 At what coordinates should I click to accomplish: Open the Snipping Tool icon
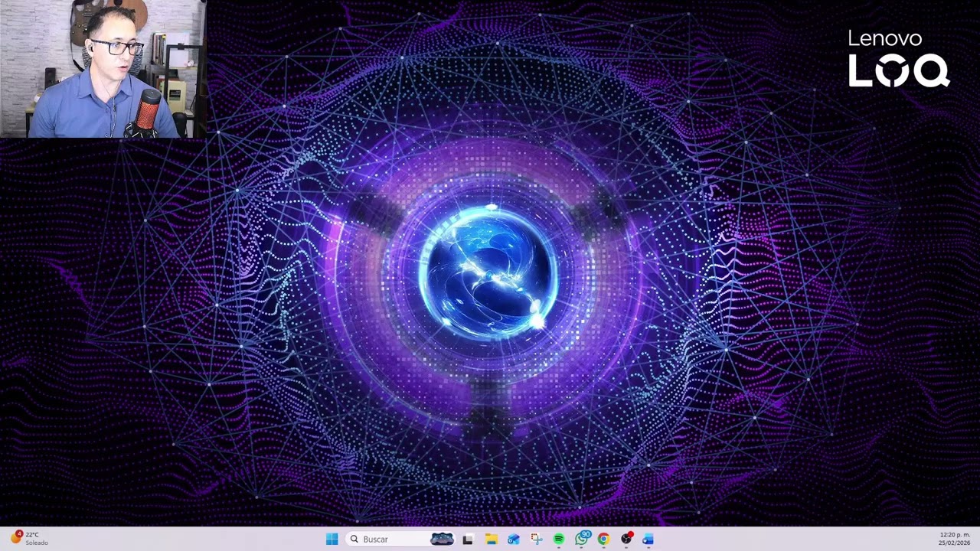pos(536,540)
